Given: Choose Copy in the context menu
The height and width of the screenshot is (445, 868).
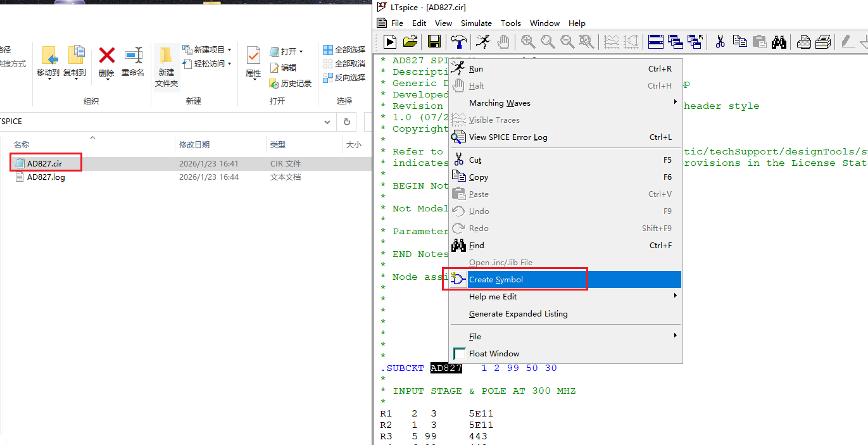Looking at the screenshot, I should pos(565,177).
